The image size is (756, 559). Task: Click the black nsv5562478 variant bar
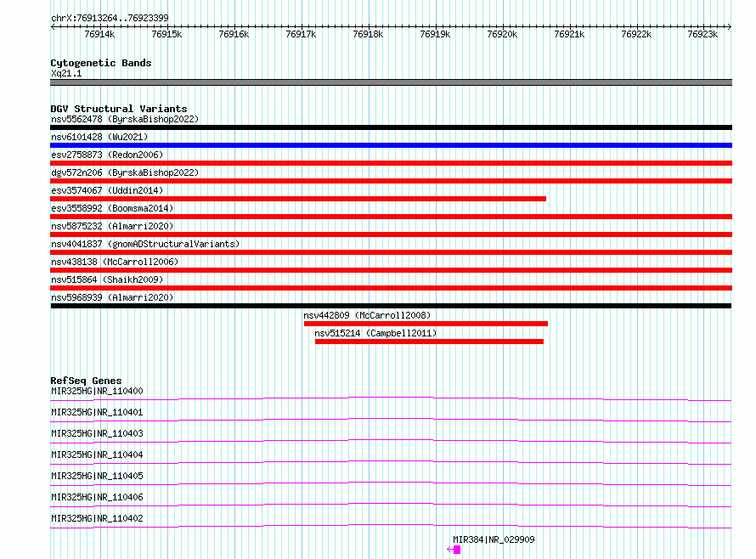[x=391, y=127]
